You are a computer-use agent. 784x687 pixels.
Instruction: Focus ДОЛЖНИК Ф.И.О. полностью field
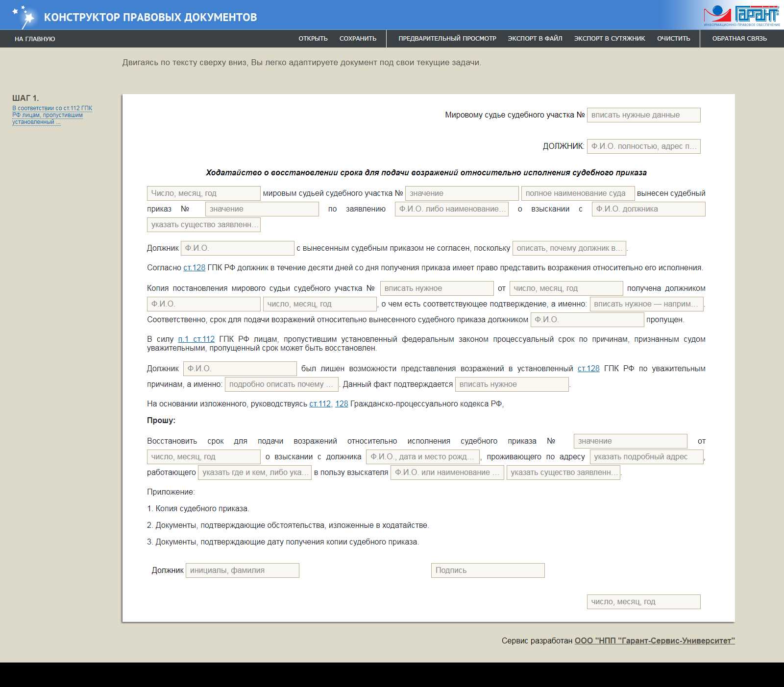click(644, 146)
